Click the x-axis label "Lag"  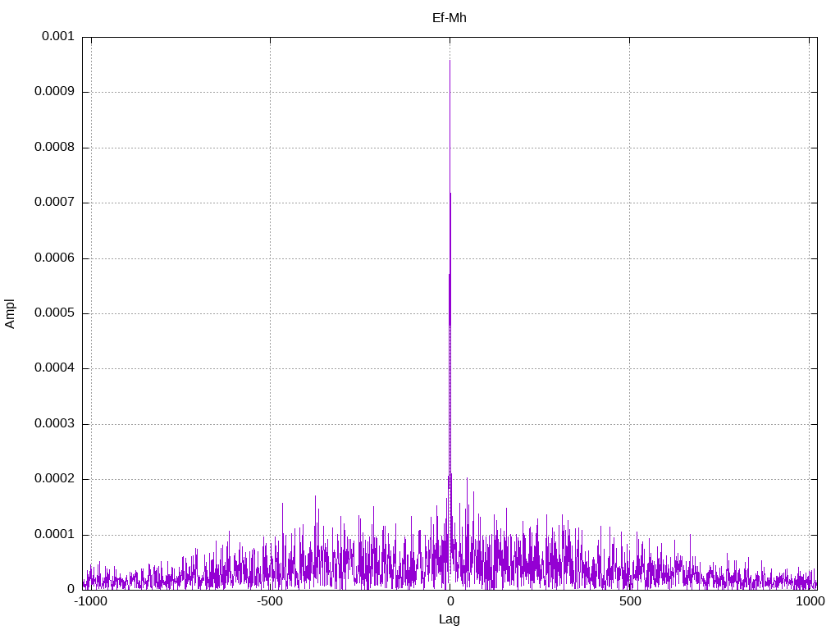pos(449,619)
